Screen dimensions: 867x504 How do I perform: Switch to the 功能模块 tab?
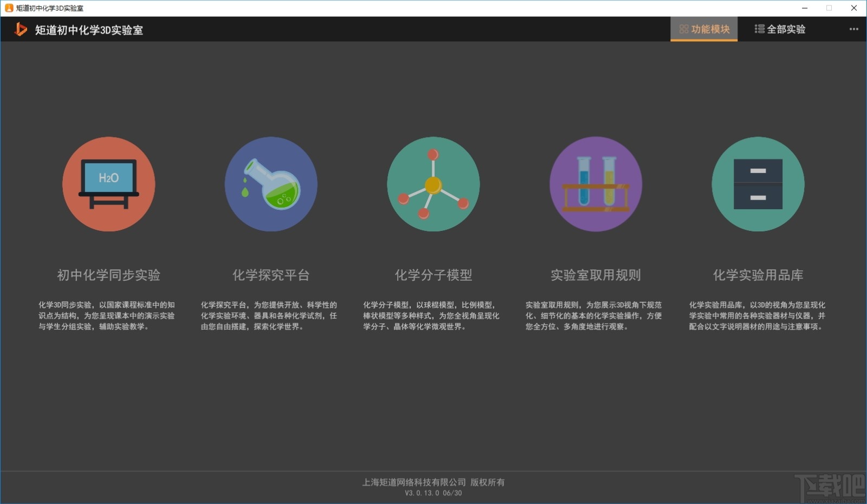point(704,29)
